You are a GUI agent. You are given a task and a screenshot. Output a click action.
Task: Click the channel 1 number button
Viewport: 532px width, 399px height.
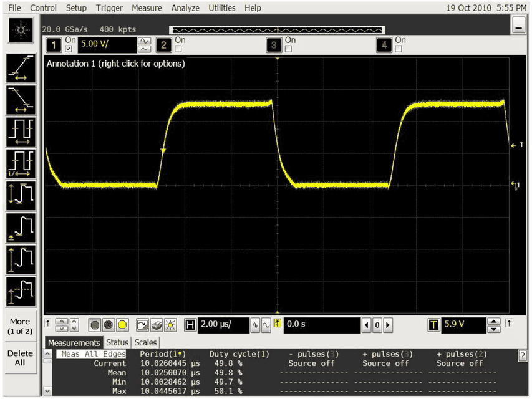click(x=54, y=45)
